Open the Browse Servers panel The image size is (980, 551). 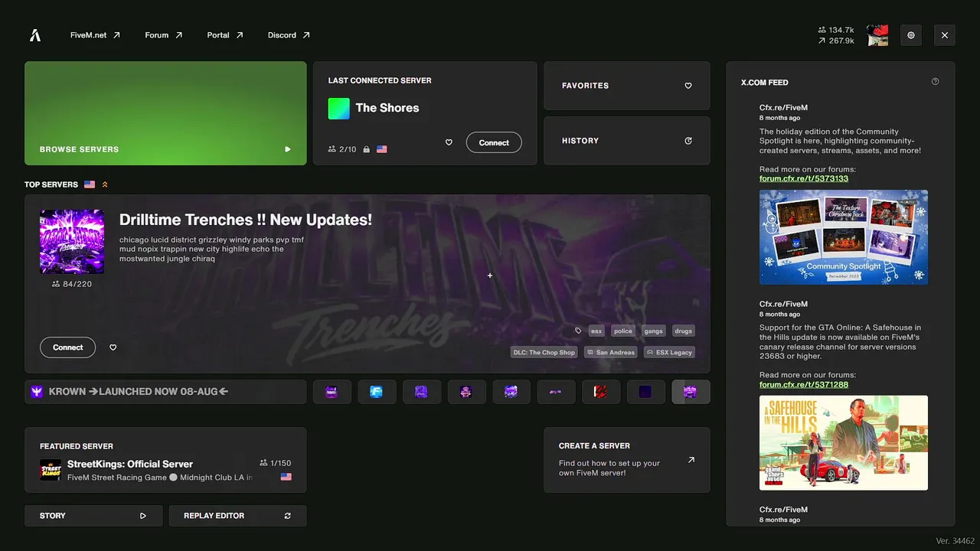165,113
